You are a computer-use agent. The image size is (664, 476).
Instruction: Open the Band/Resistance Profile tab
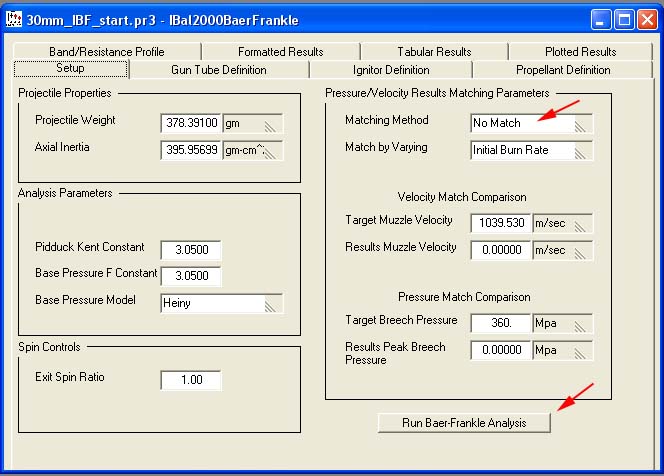(x=105, y=51)
